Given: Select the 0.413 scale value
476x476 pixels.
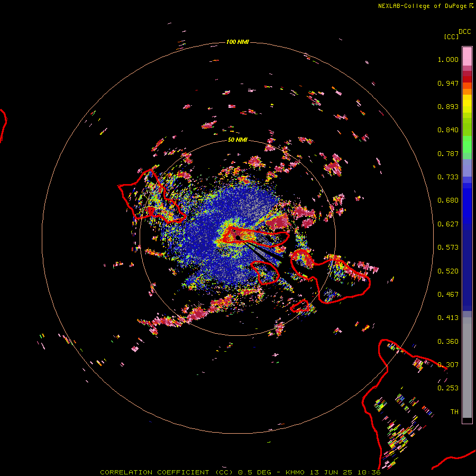Looking at the screenshot, I should pos(448,318).
